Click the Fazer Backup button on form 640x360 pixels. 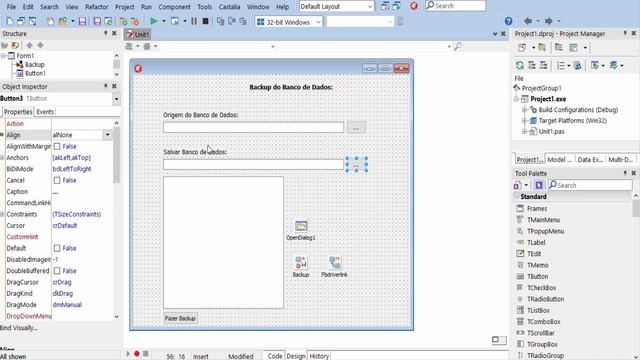point(180,318)
